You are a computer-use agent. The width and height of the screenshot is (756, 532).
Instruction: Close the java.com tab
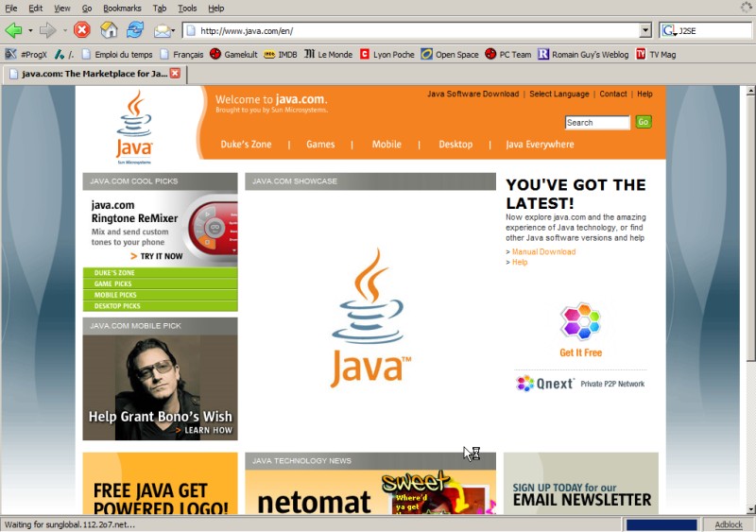(175, 74)
